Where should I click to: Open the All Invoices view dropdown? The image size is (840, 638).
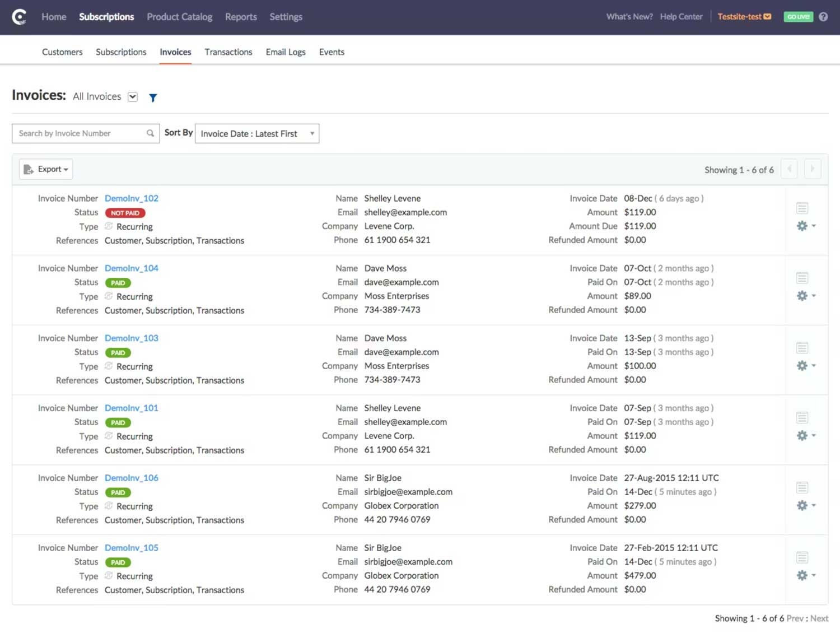click(x=132, y=96)
